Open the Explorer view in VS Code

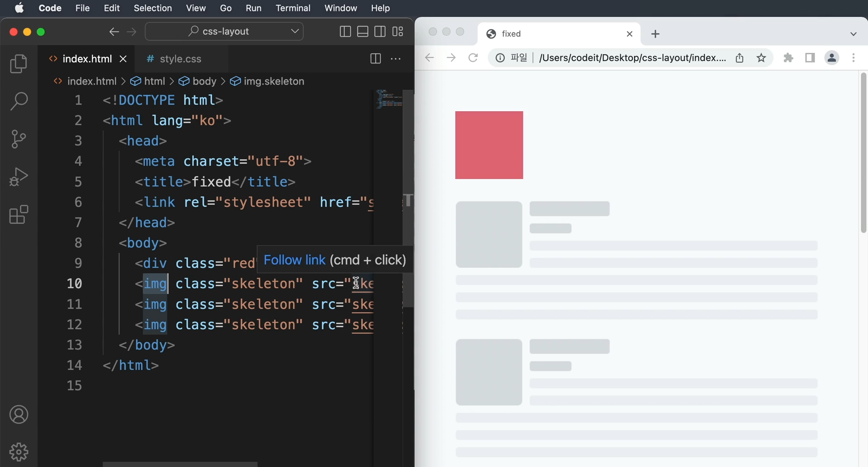[19, 64]
